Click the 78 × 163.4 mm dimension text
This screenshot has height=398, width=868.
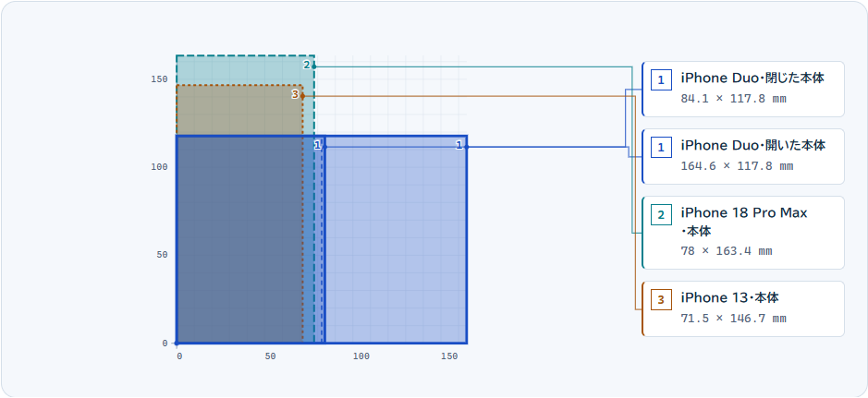(727, 251)
